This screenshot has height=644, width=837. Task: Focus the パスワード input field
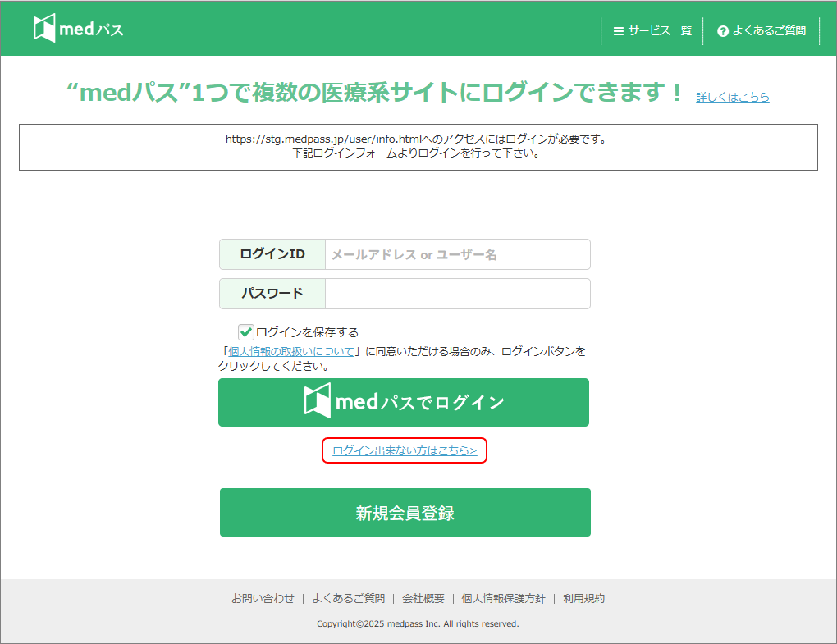[x=457, y=294]
